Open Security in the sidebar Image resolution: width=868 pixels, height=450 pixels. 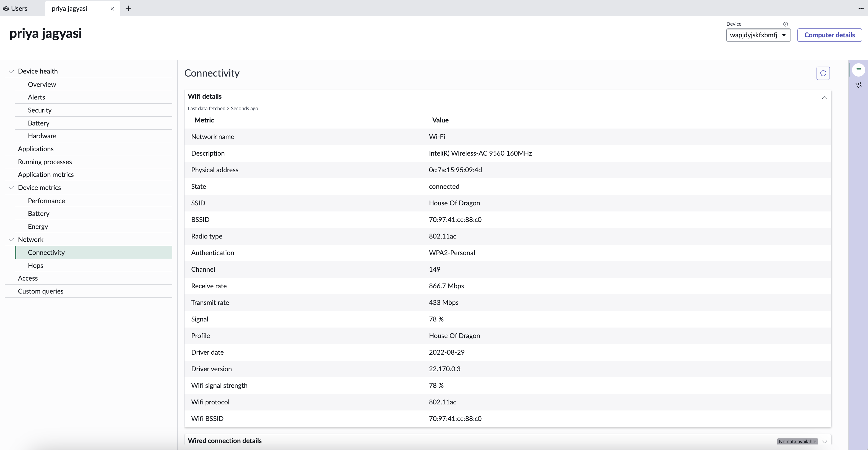pyautogui.click(x=40, y=110)
